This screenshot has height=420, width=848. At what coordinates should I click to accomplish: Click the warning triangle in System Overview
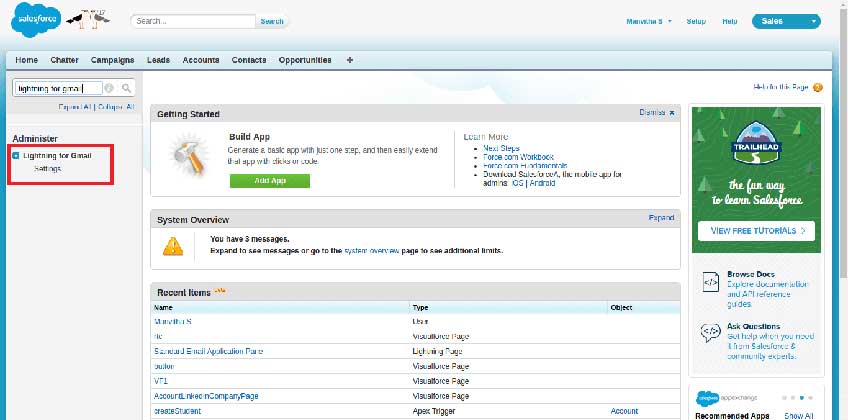[x=173, y=246]
